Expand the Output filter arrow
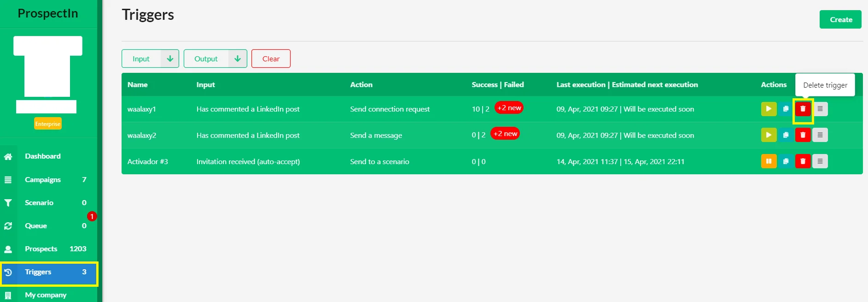 coord(238,59)
